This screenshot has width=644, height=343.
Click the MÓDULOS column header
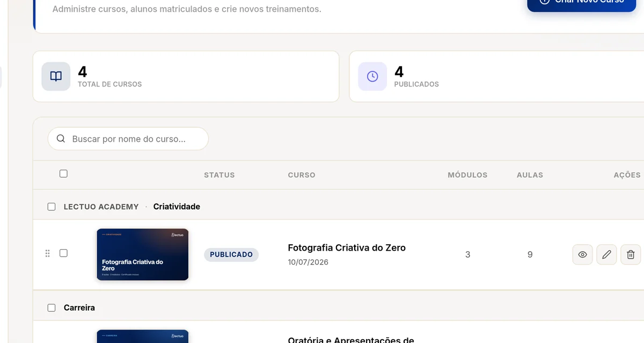467,175
